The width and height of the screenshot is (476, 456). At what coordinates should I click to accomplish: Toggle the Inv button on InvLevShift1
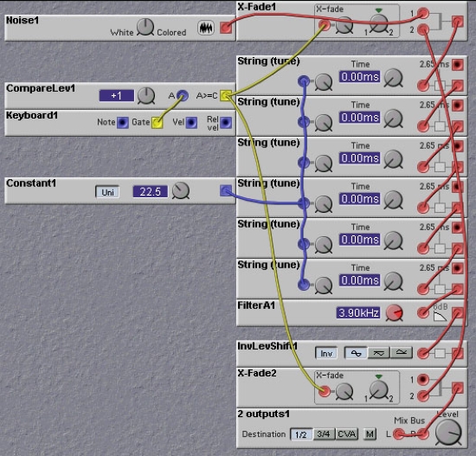click(x=326, y=353)
